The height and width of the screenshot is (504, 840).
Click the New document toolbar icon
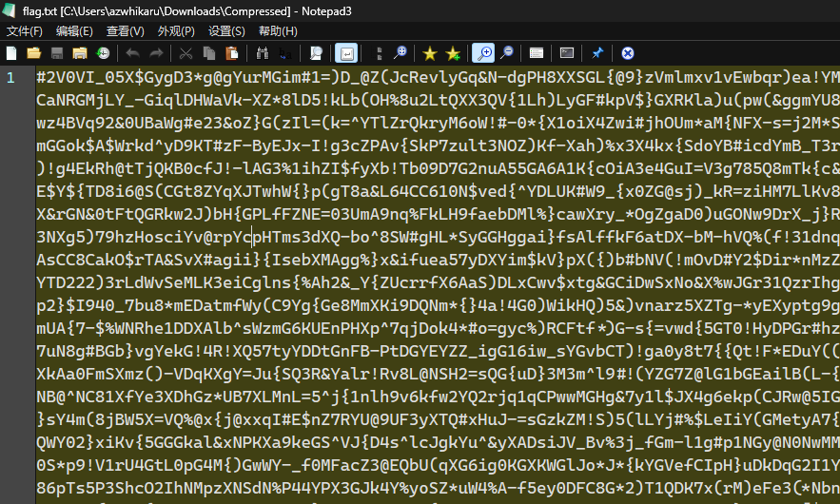(11, 53)
